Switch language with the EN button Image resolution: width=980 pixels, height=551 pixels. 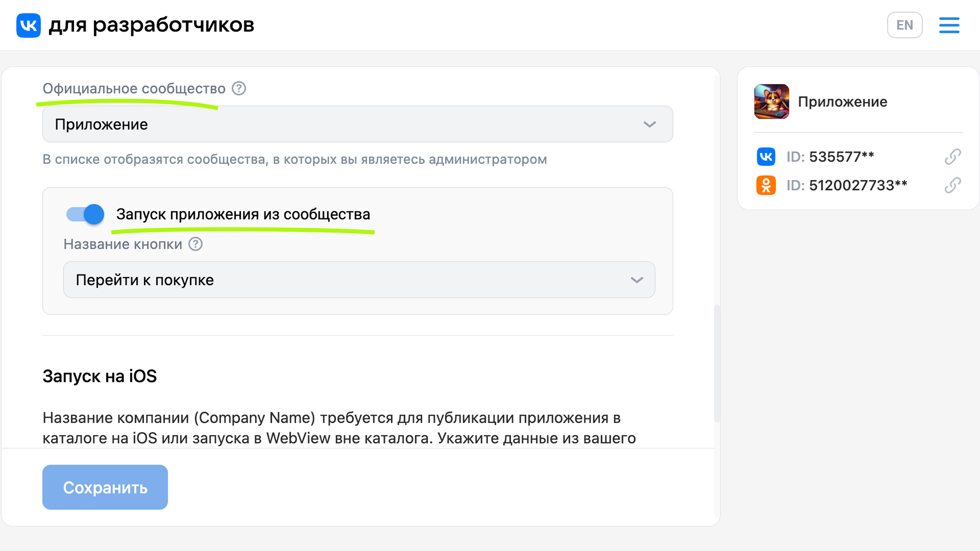[x=905, y=25]
